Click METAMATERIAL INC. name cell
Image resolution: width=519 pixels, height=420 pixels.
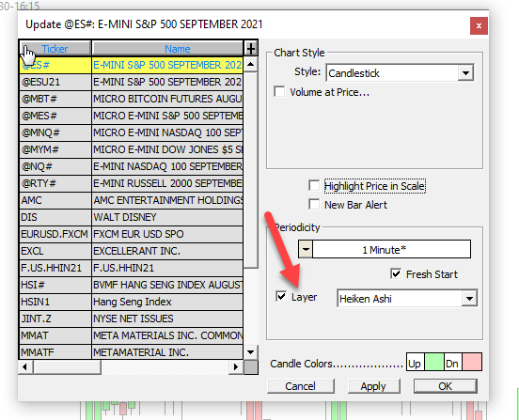pyautogui.click(x=167, y=351)
